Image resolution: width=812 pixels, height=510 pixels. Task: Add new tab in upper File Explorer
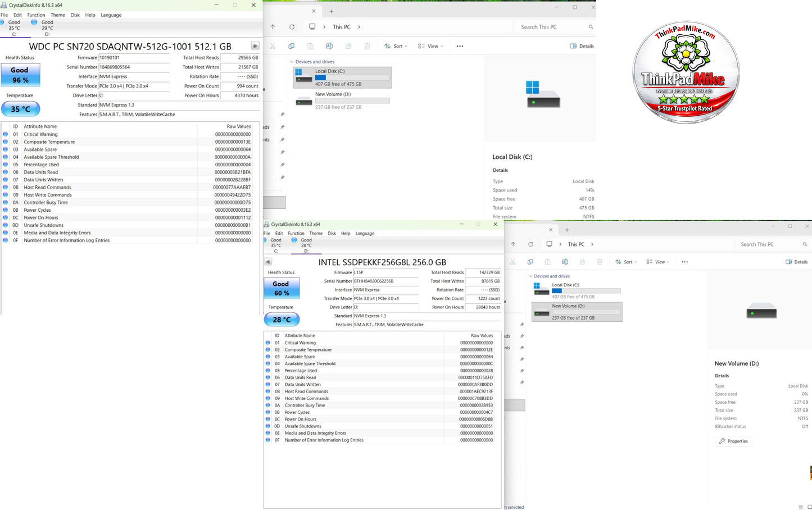[x=332, y=11]
